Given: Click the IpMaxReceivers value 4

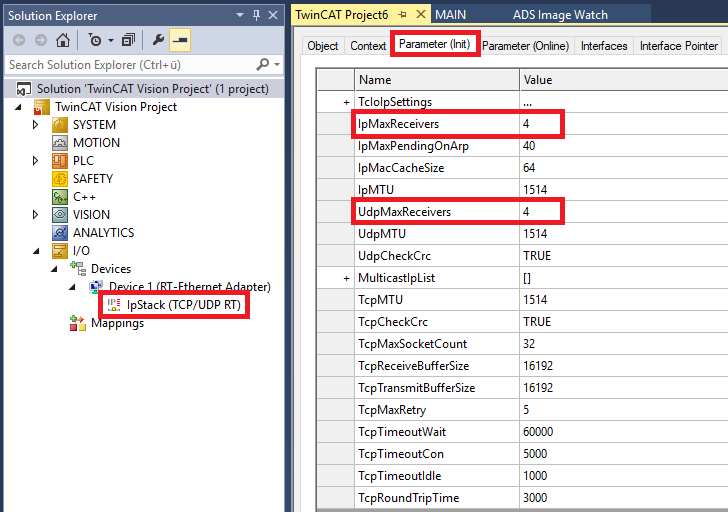Looking at the screenshot, I should tap(526, 124).
